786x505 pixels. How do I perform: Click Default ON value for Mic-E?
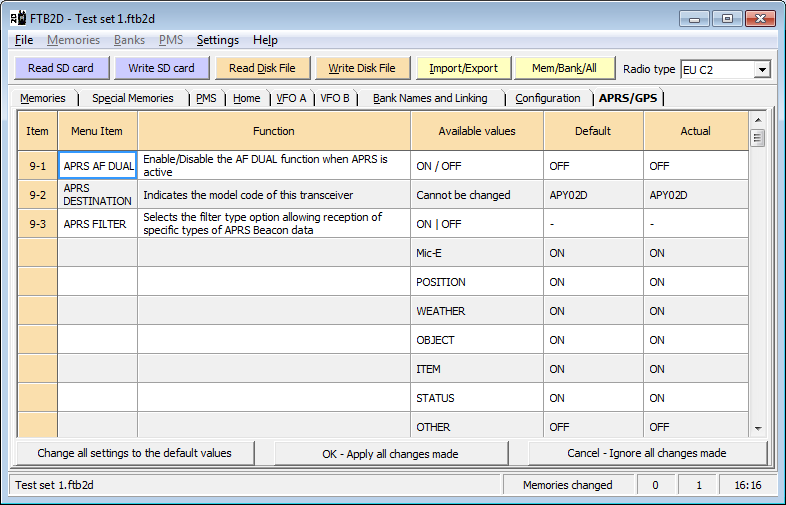click(x=593, y=253)
